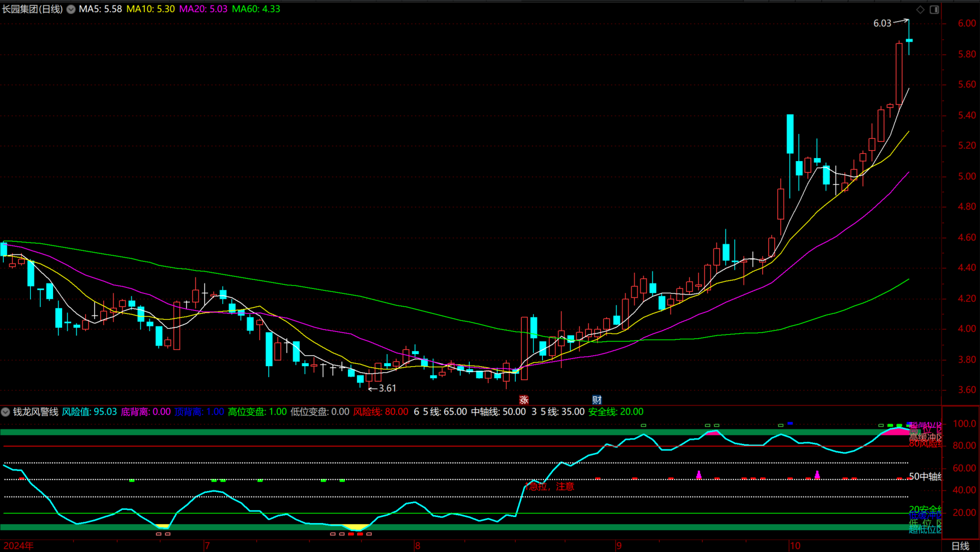Click the 50中轴线 line label
The height and width of the screenshot is (552, 980).
tap(926, 477)
